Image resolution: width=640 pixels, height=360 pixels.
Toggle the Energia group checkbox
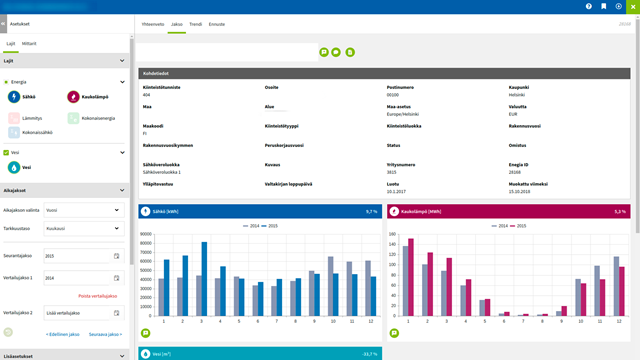pos(6,82)
